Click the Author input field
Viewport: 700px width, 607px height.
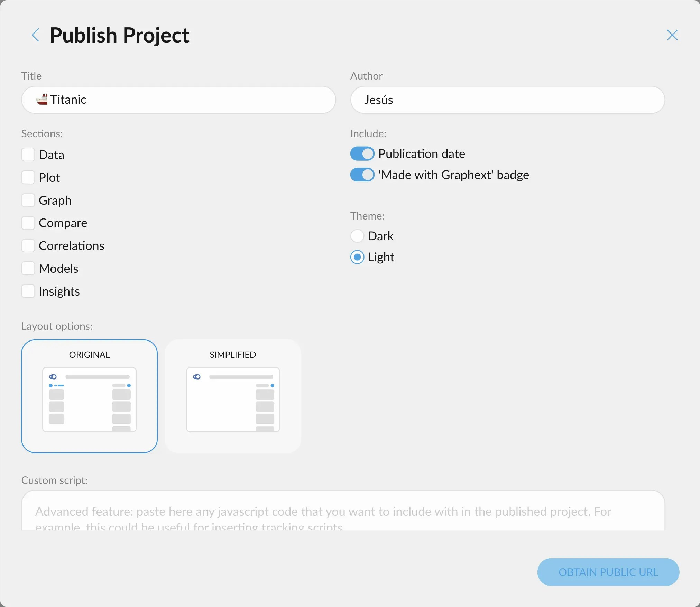click(x=507, y=100)
